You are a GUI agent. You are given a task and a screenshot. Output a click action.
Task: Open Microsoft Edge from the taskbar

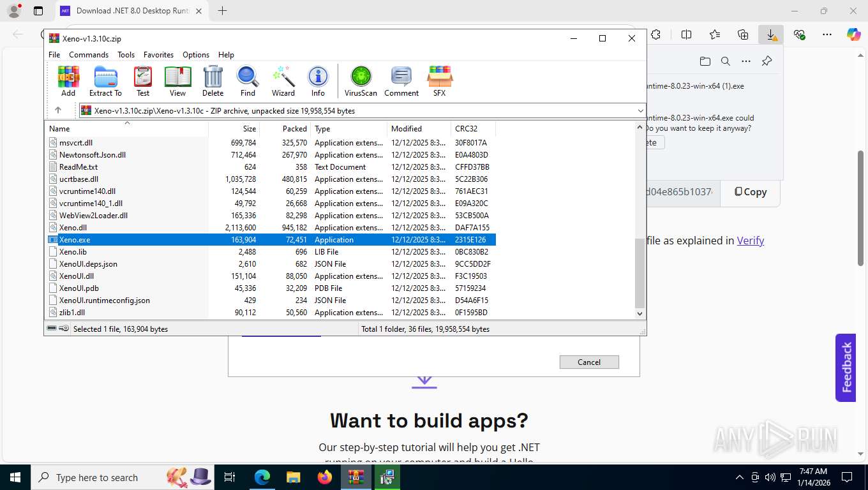pyautogui.click(x=262, y=477)
